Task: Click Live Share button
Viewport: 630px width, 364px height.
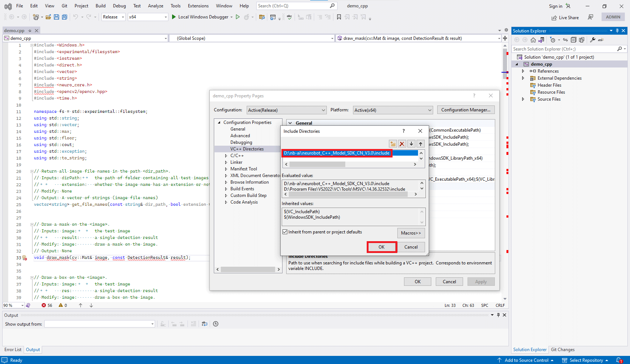Action: pyautogui.click(x=565, y=17)
